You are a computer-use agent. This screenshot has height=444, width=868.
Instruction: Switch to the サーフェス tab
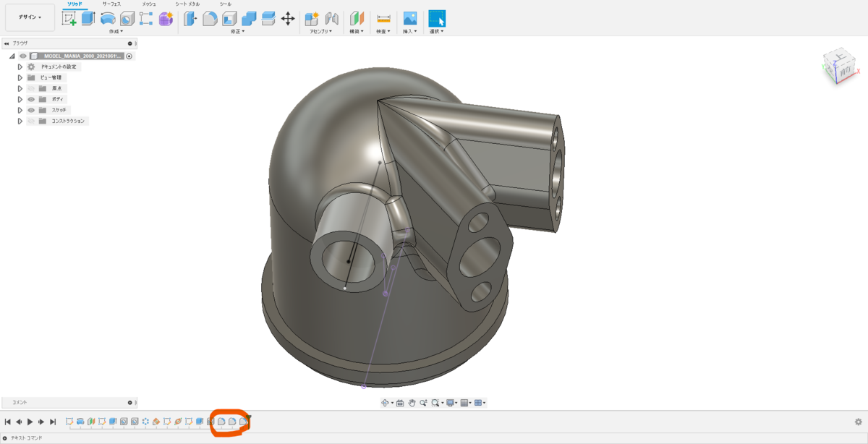tap(111, 4)
